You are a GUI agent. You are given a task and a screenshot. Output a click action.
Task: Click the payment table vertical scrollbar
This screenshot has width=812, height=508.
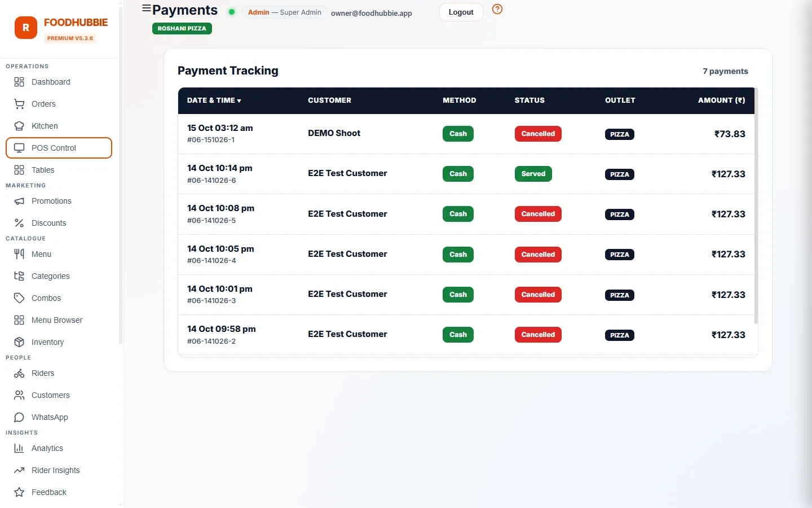pos(756,206)
